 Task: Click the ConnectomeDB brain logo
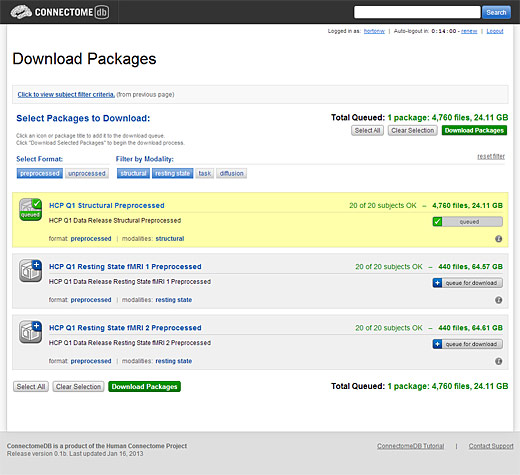[60, 12]
